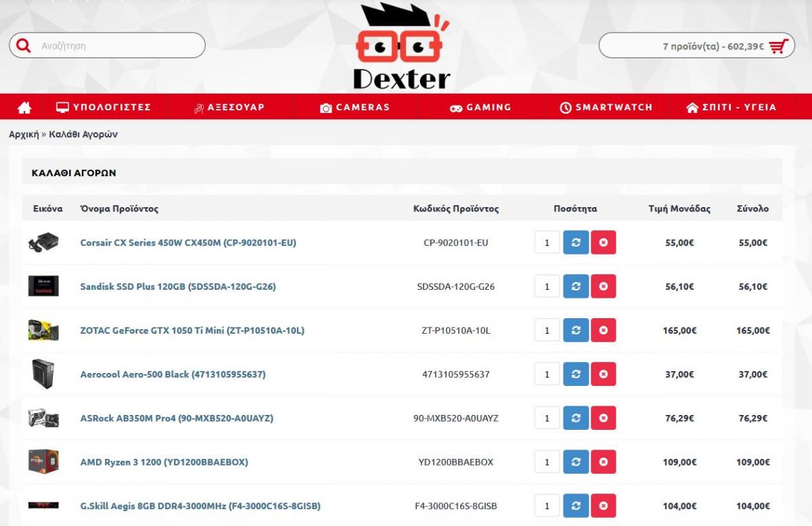Image resolution: width=812 pixels, height=526 pixels.
Task: Click the Τιμή Μονάδας column header
Action: tap(679, 209)
